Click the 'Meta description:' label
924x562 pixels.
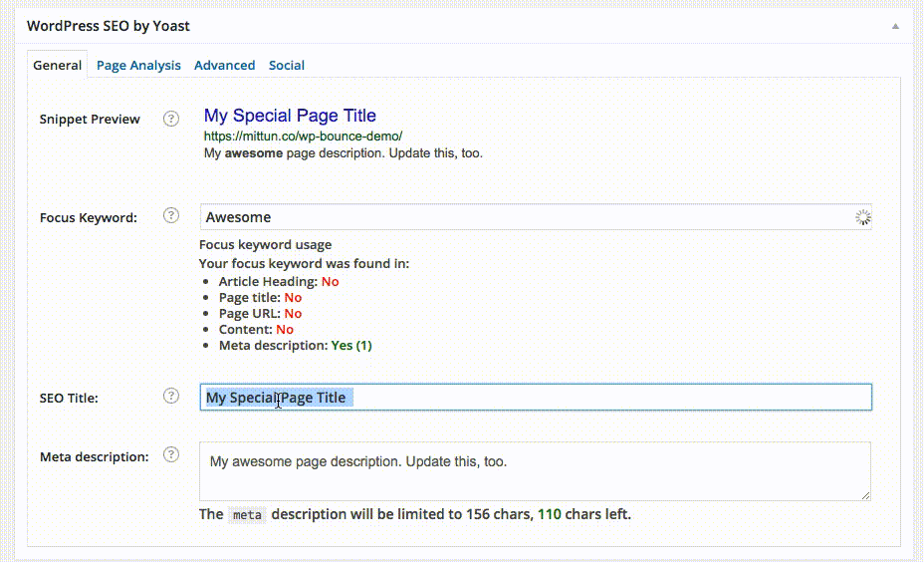(x=95, y=457)
